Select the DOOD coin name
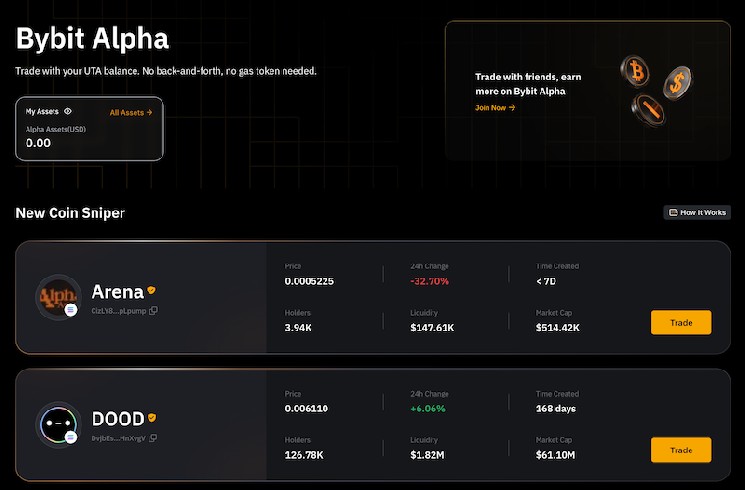 (118, 419)
